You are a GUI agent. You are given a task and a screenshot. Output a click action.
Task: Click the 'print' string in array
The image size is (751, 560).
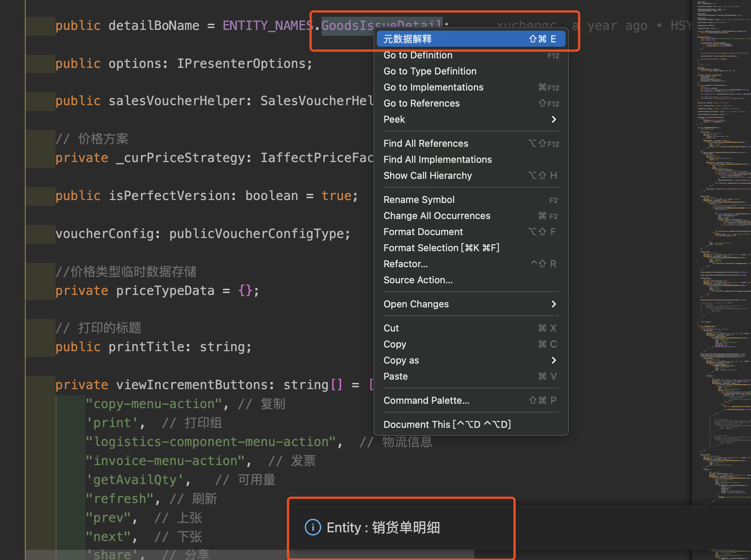pyautogui.click(x=112, y=423)
